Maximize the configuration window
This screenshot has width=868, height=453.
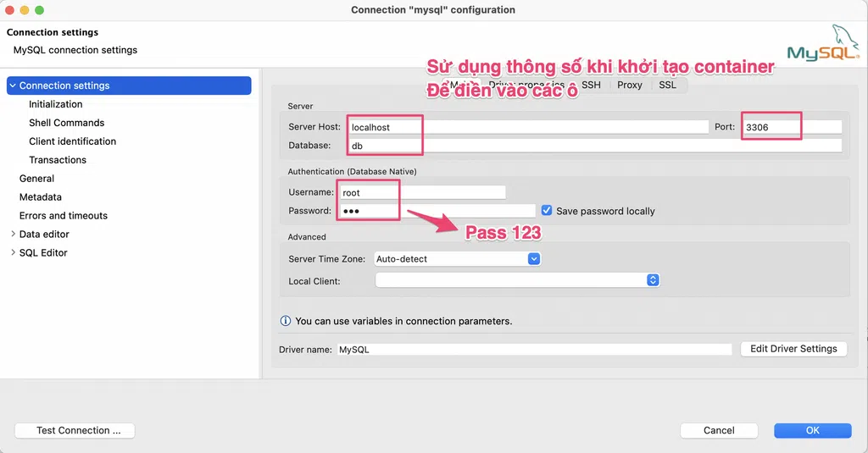click(39, 10)
